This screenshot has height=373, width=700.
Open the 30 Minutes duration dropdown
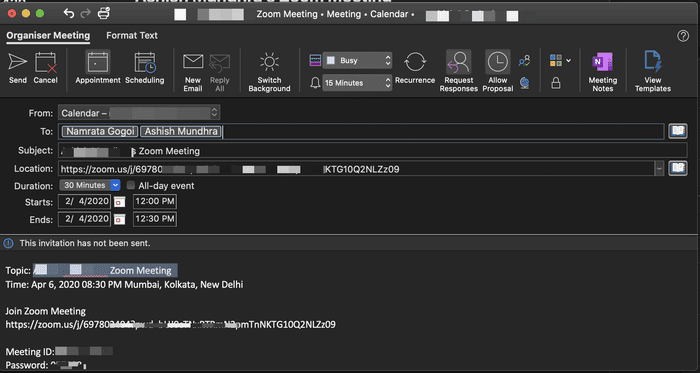90,185
